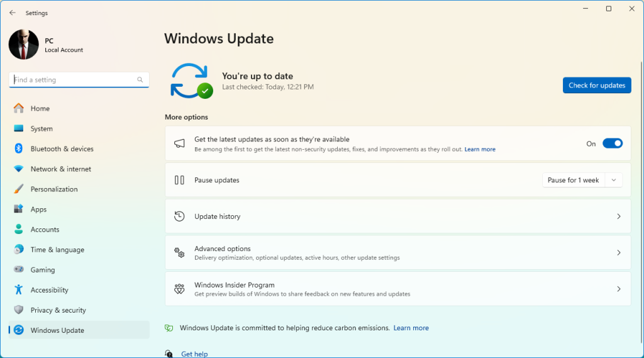Click the Get help link
Screen dimensions: 644x358
point(194,354)
